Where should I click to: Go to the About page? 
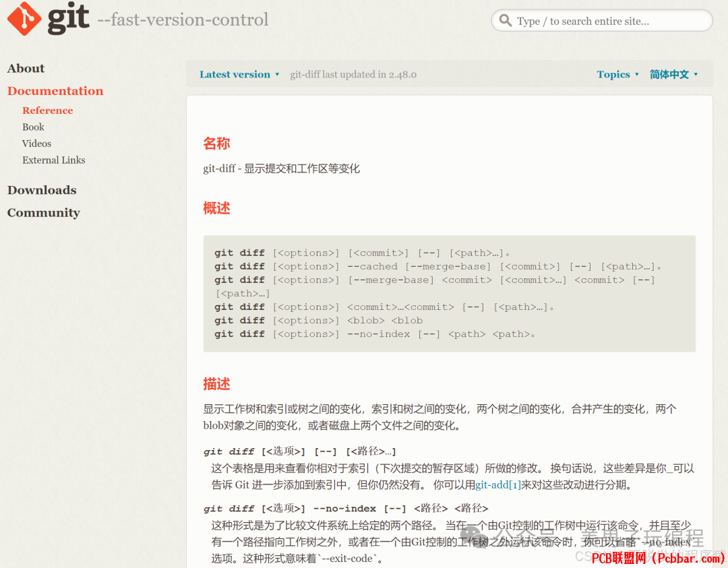[x=26, y=68]
